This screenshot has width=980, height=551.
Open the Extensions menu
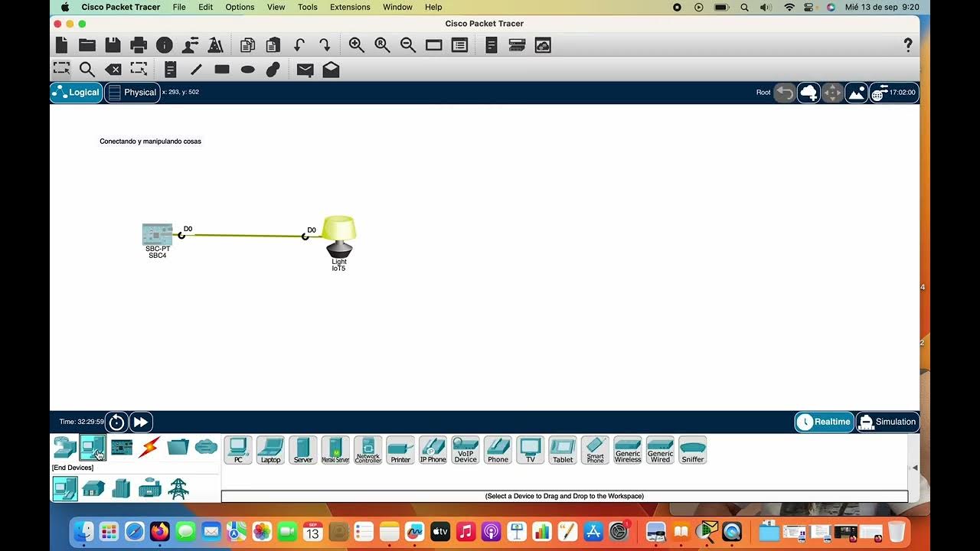point(351,7)
